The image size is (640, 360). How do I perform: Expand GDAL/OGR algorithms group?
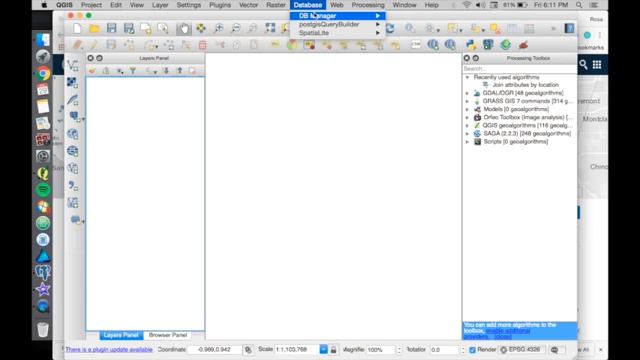tap(467, 93)
